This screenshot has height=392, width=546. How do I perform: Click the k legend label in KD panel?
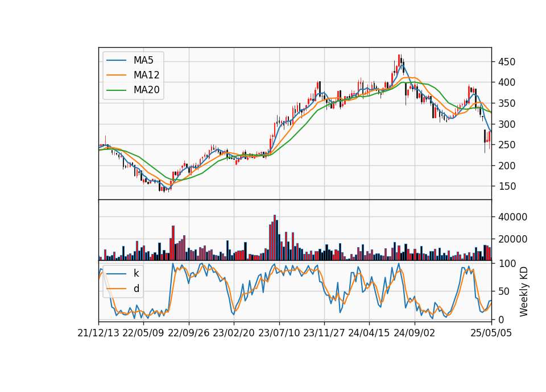coord(136,273)
